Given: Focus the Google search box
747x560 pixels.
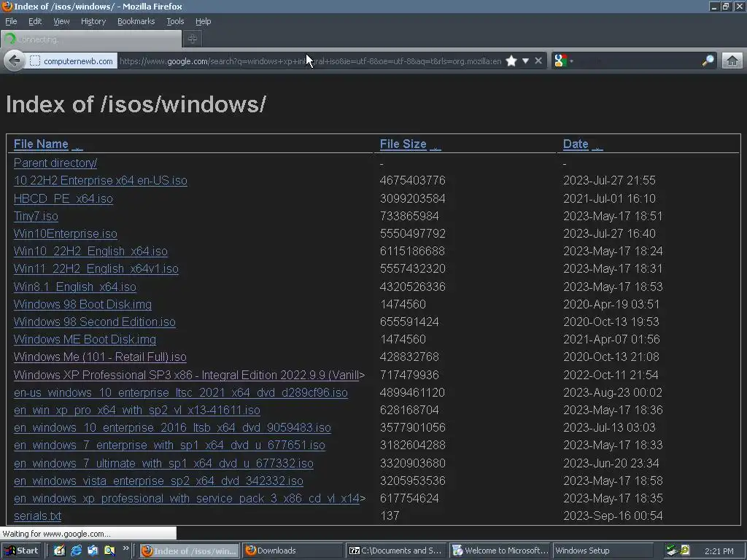Looking at the screenshot, I should (636, 61).
